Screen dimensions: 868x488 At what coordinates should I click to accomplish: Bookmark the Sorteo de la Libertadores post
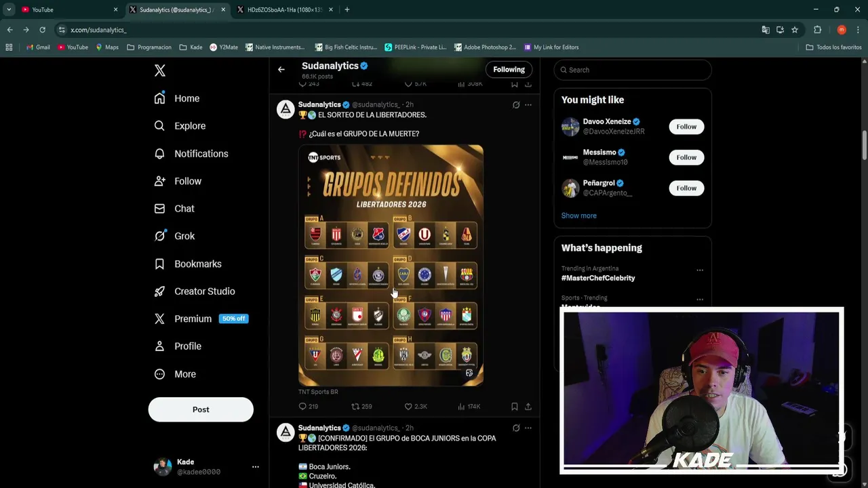tap(515, 407)
